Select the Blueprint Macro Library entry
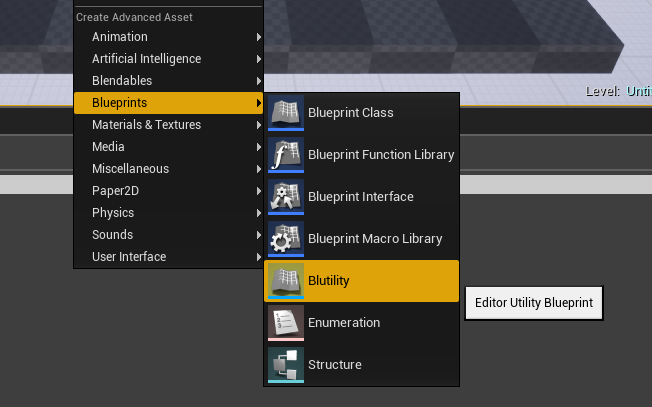 [361, 239]
